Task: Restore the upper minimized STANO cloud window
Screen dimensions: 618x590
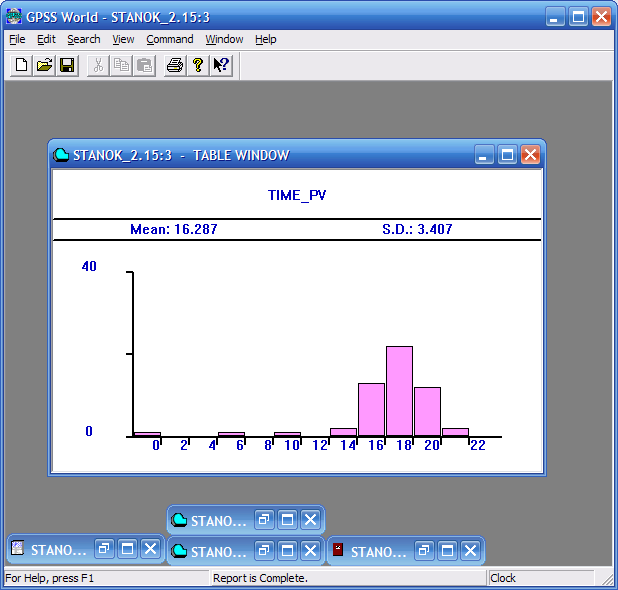Action: [264, 519]
